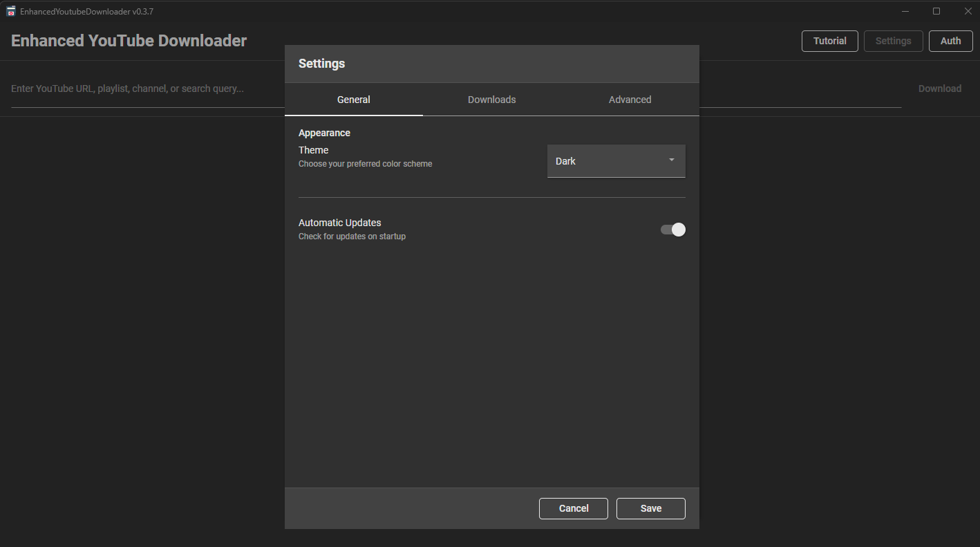Click the app icon in title bar
This screenshot has width=980, height=547.
pos(11,11)
